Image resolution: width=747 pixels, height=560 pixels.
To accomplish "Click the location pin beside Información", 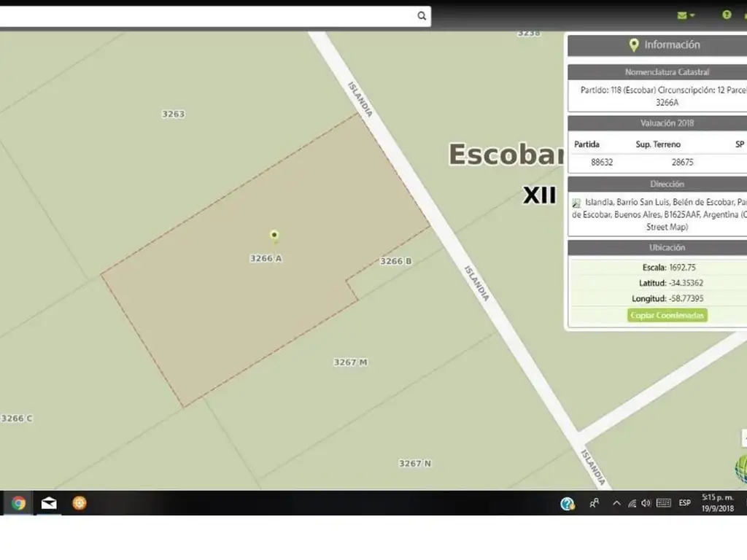I will point(634,45).
